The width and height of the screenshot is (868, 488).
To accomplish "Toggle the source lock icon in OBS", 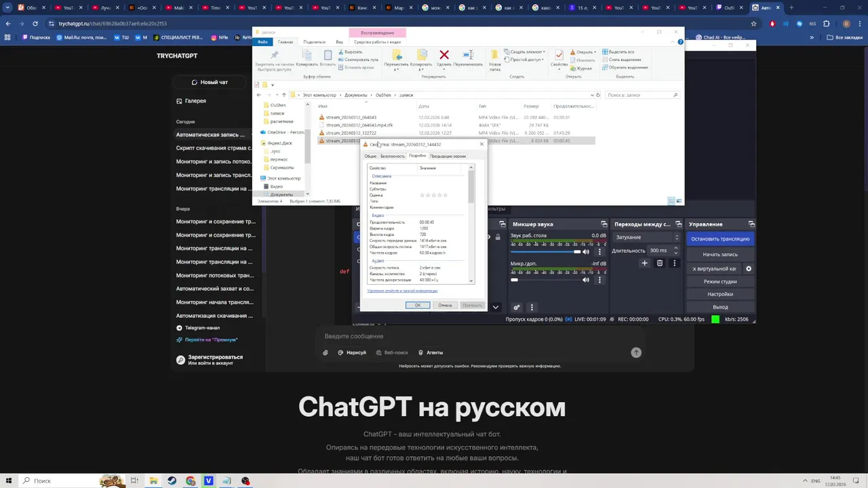I will tap(497, 237).
